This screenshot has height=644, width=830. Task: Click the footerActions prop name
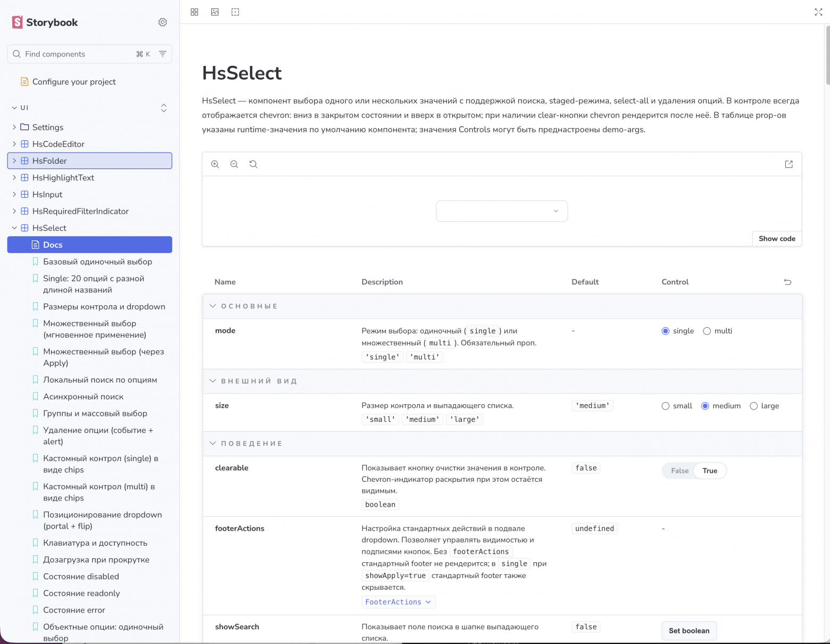[239, 529]
